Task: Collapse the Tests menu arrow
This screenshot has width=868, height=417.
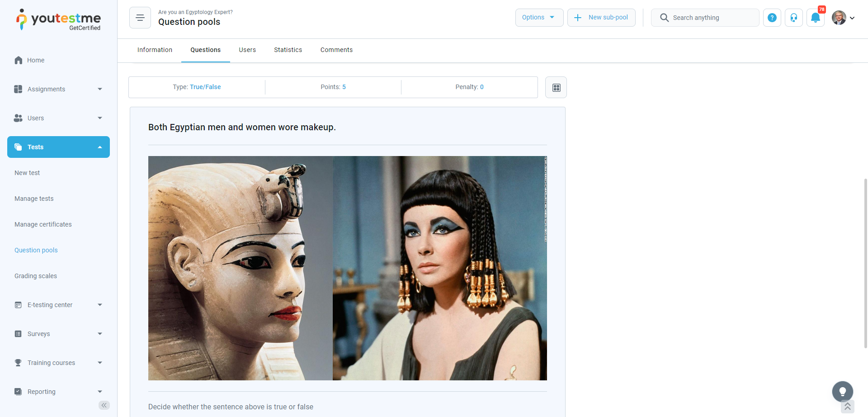Action: (100, 147)
